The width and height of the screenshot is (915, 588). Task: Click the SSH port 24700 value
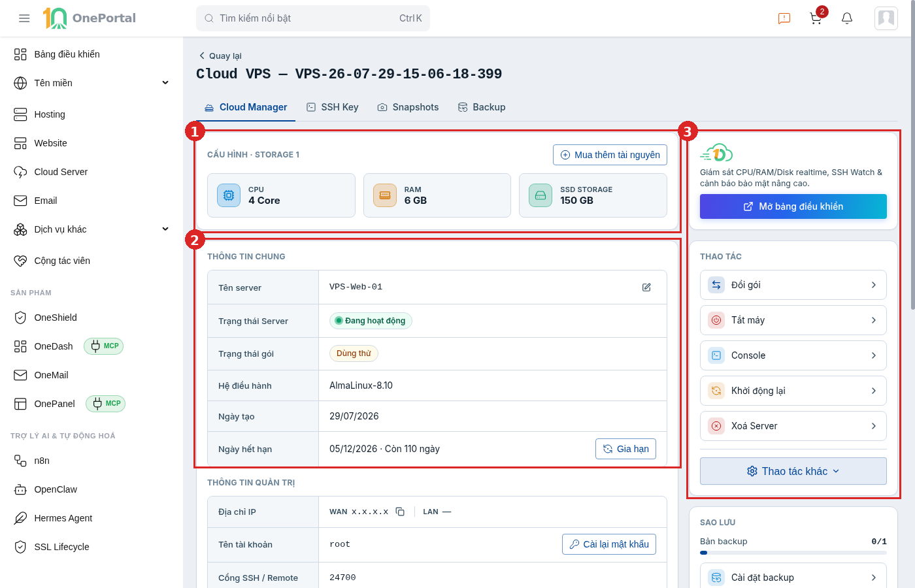tap(342, 578)
